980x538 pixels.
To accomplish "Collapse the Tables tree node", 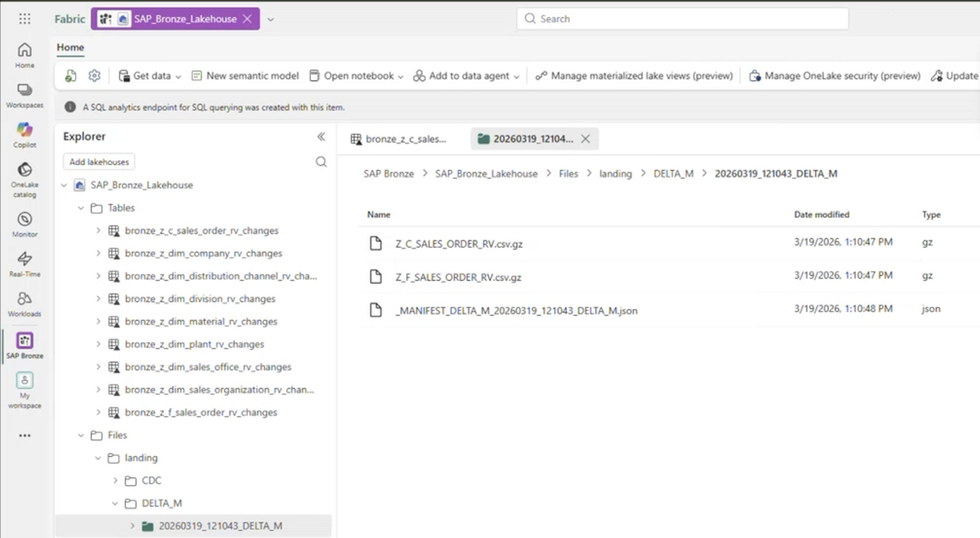I will tap(81, 208).
